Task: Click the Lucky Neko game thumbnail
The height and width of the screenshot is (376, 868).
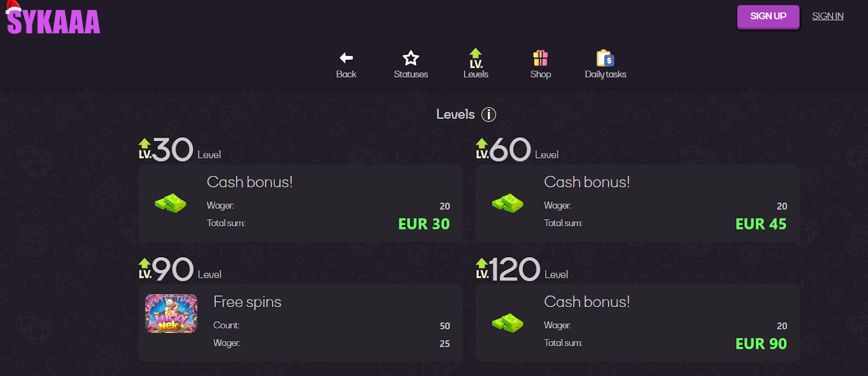Action: click(x=171, y=314)
